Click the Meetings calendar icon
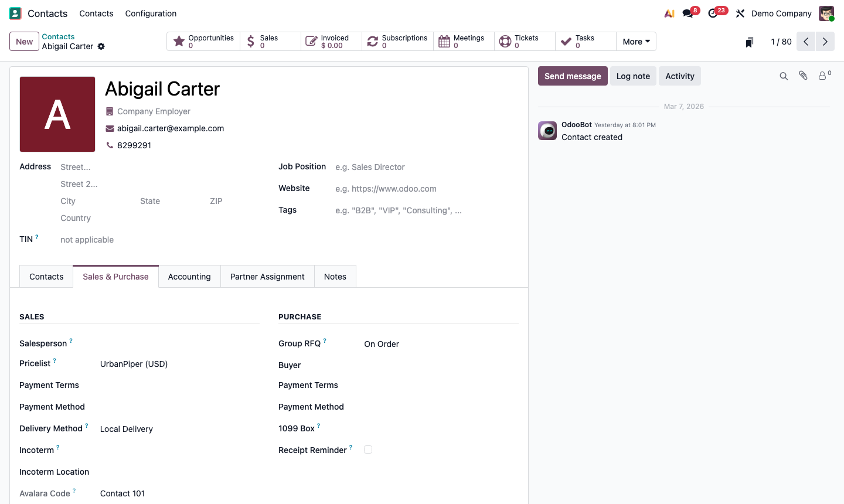This screenshot has height=504, width=844. coord(445,41)
